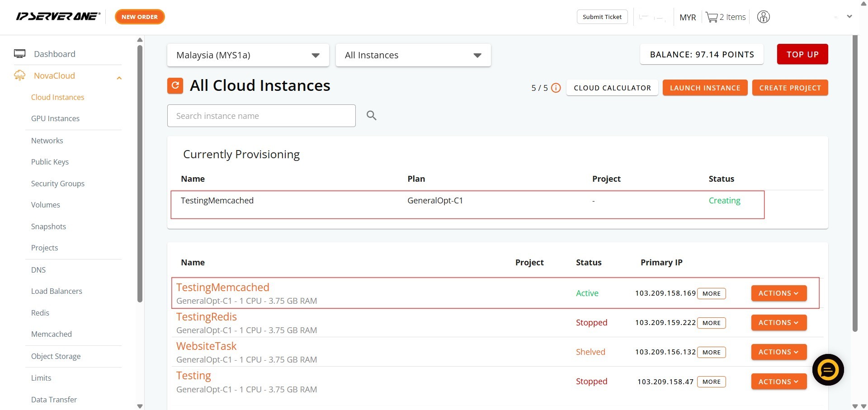Open the Malaysia (MYS1a) region dropdown

point(248,55)
